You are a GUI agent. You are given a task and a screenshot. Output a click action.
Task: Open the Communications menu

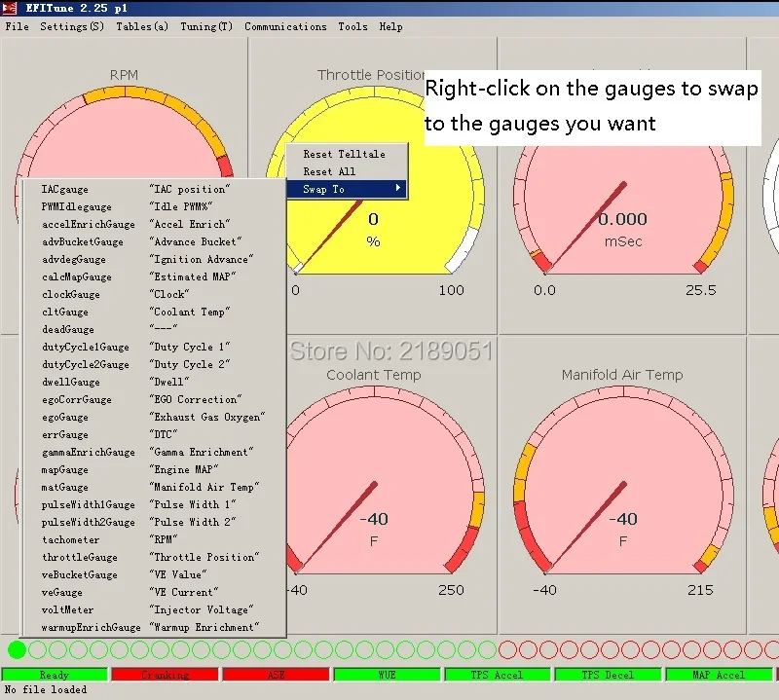pyautogui.click(x=285, y=27)
